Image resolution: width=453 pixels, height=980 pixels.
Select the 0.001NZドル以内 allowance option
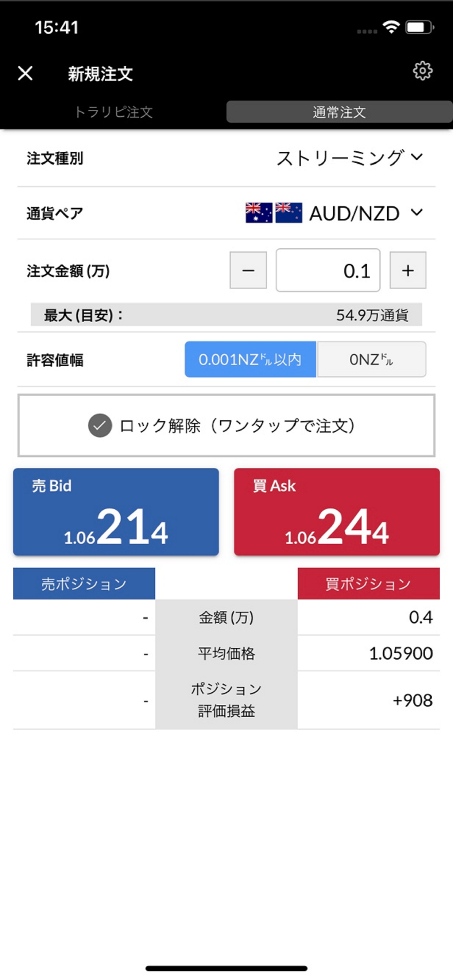pos(250,359)
